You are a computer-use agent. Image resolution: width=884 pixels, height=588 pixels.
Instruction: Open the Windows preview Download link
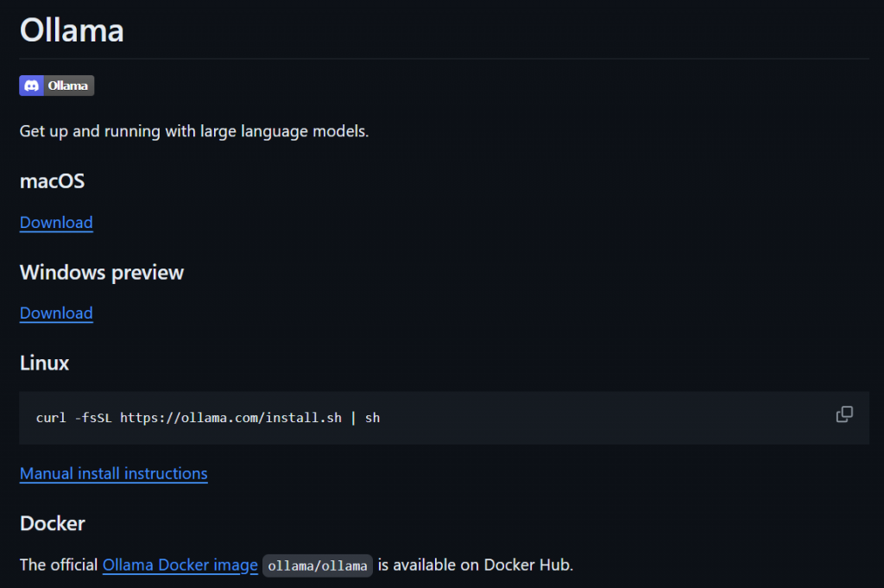56,313
